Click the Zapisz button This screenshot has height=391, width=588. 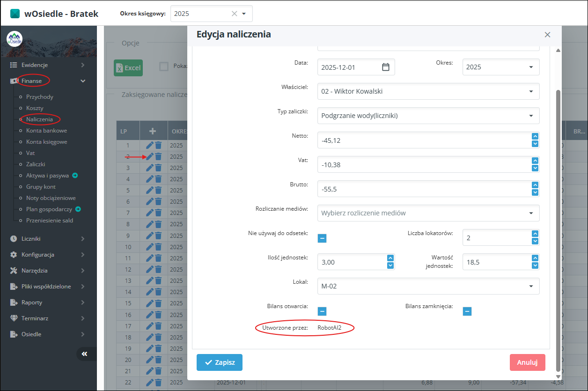[220, 362]
